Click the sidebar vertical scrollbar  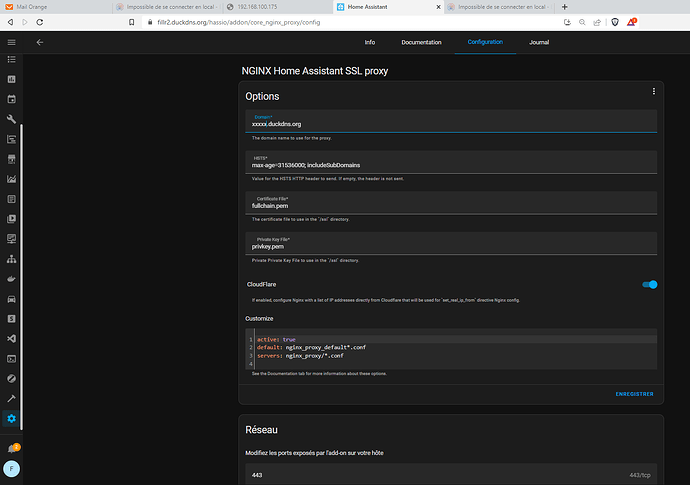22,277
